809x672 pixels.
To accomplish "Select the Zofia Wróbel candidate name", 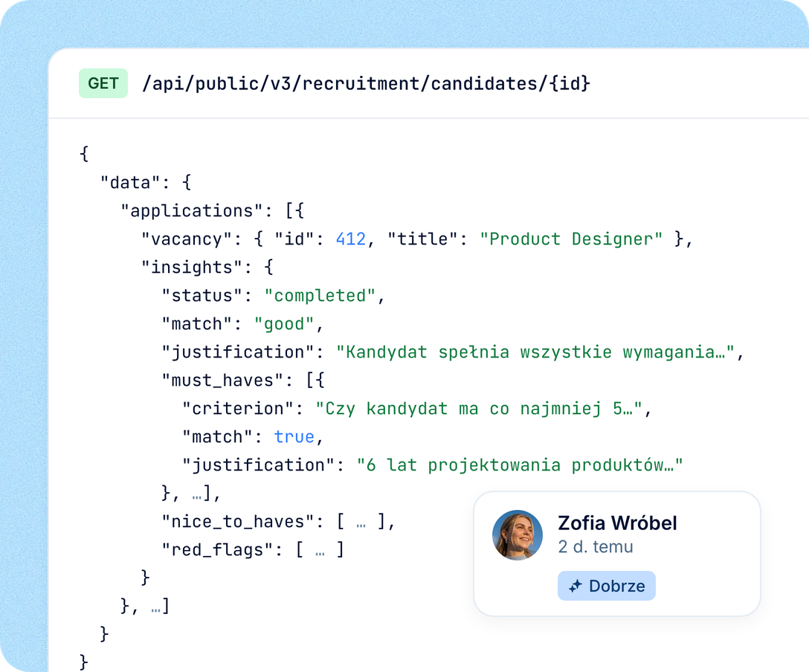I will (x=617, y=523).
